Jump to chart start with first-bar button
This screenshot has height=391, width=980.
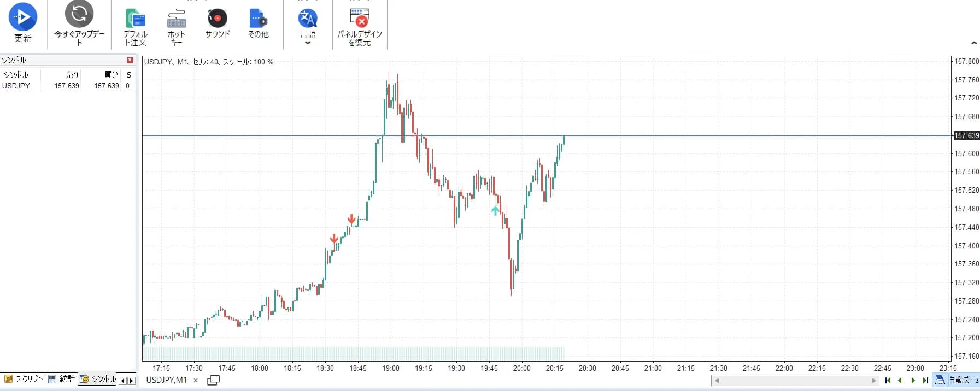tap(888, 380)
